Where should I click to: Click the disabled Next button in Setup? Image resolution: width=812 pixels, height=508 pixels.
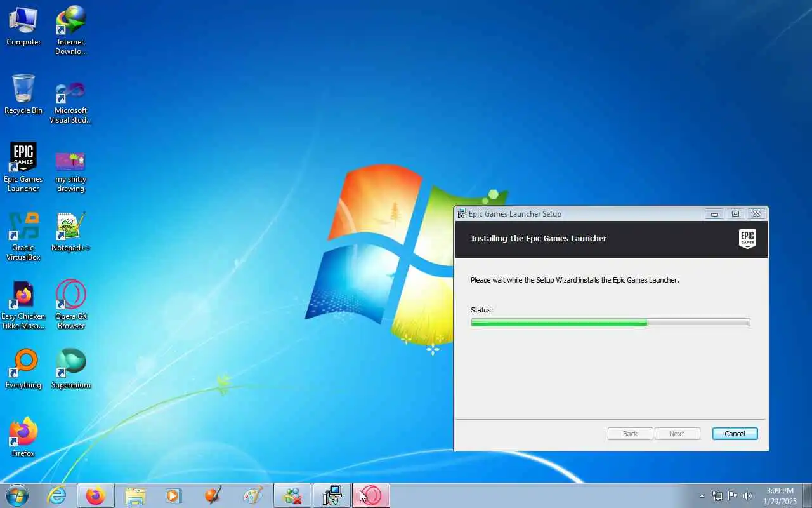click(x=677, y=434)
